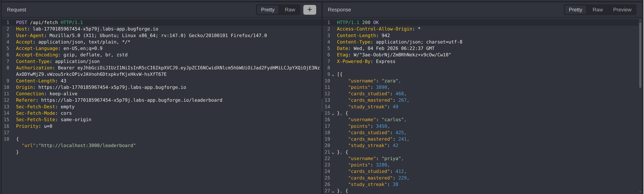This screenshot has height=194, width=644.
Task: Click the "zara" username value in response
Action: point(390,81)
